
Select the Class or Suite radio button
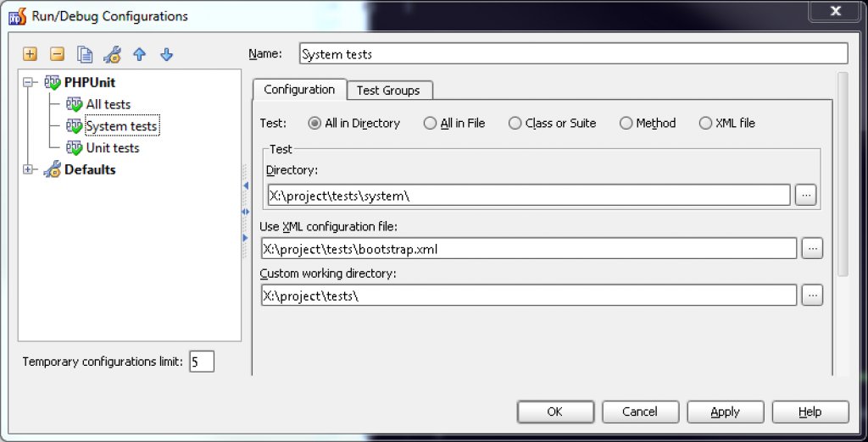pos(515,123)
